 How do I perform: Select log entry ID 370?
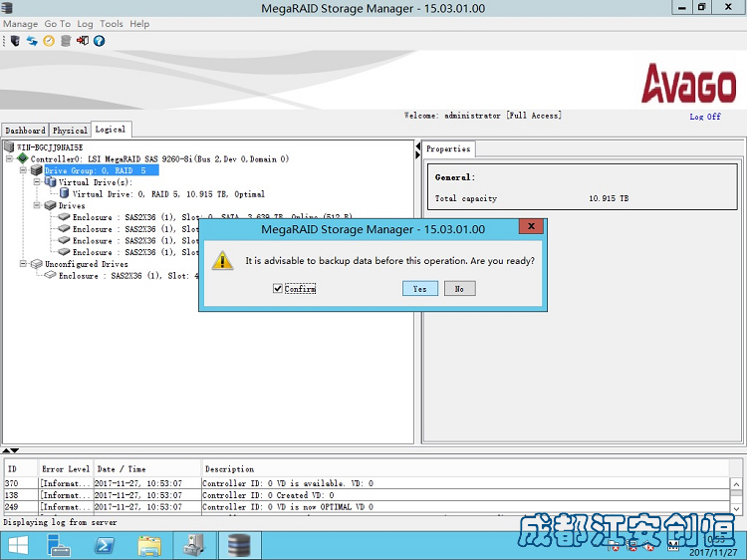(x=367, y=483)
